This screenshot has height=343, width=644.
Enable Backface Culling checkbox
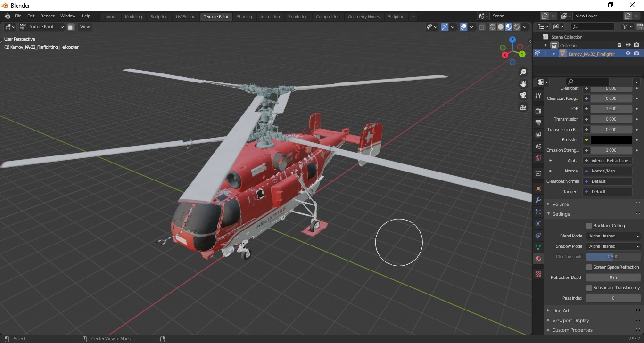click(x=589, y=226)
